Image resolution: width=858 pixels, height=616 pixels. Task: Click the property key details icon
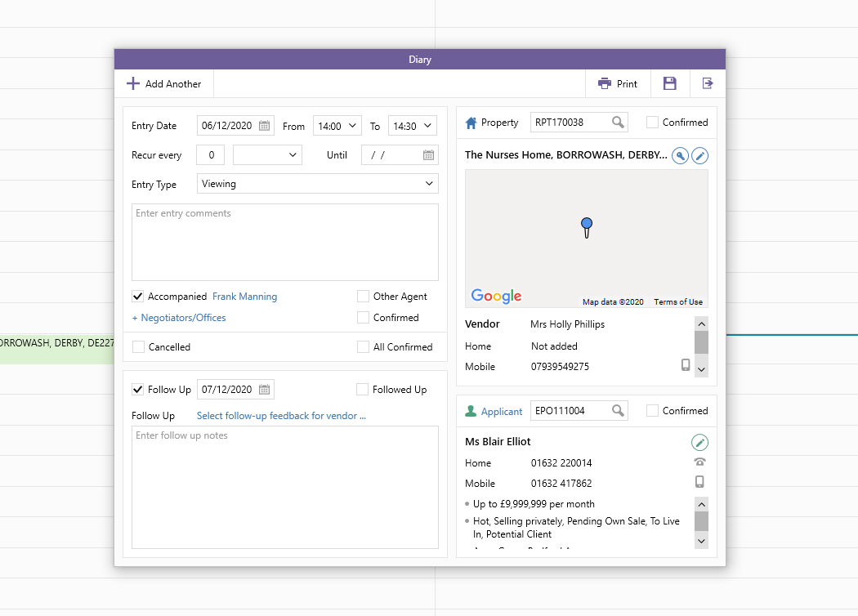680,156
